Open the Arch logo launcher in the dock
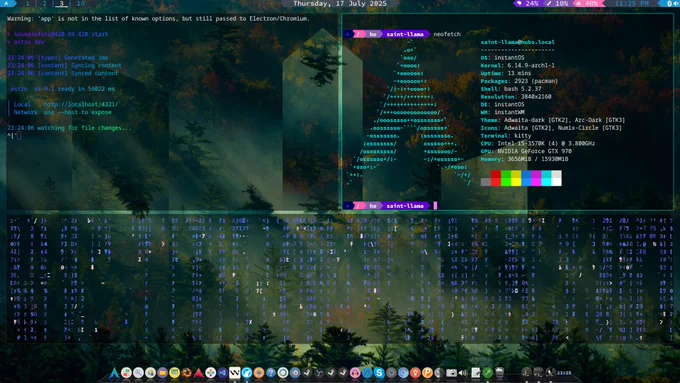680x383 pixels. coord(114,373)
